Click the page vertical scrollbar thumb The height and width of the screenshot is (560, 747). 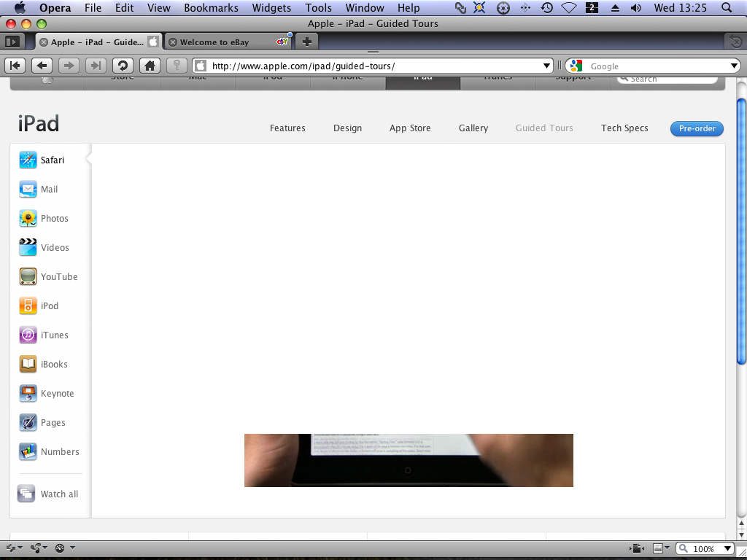pyautogui.click(x=741, y=231)
